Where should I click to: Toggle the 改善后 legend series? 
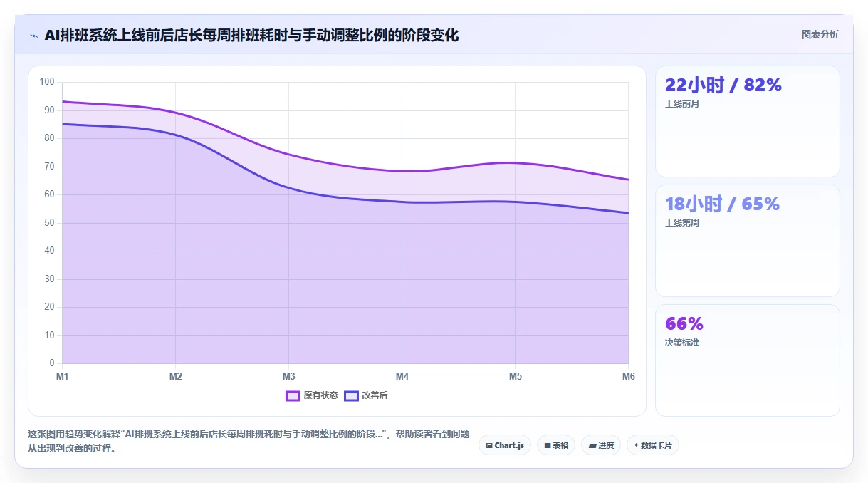pyautogui.click(x=365, y=395)
